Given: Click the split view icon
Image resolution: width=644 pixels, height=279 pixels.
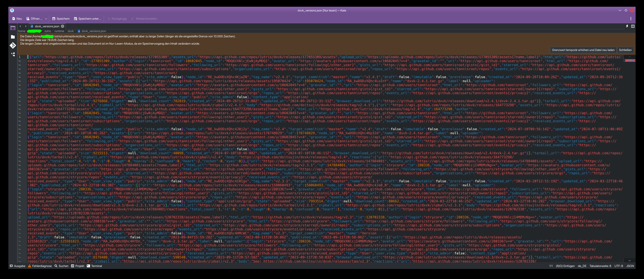Looking at the screenshot, I should click(x=633, y=26).
